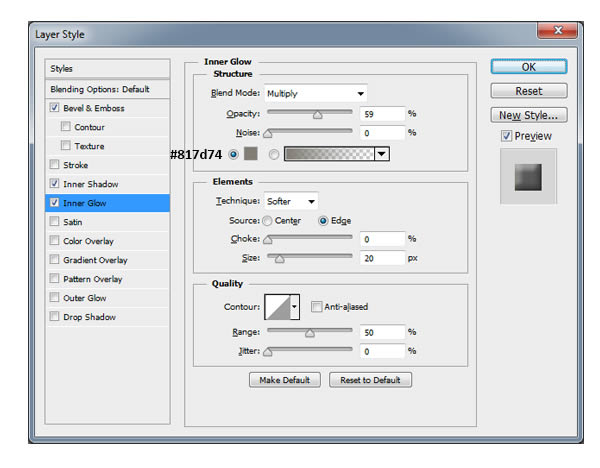Select the Bevel & Emboss row label
600x468 pixels.
pyautogui.click(x=94, y=108)
